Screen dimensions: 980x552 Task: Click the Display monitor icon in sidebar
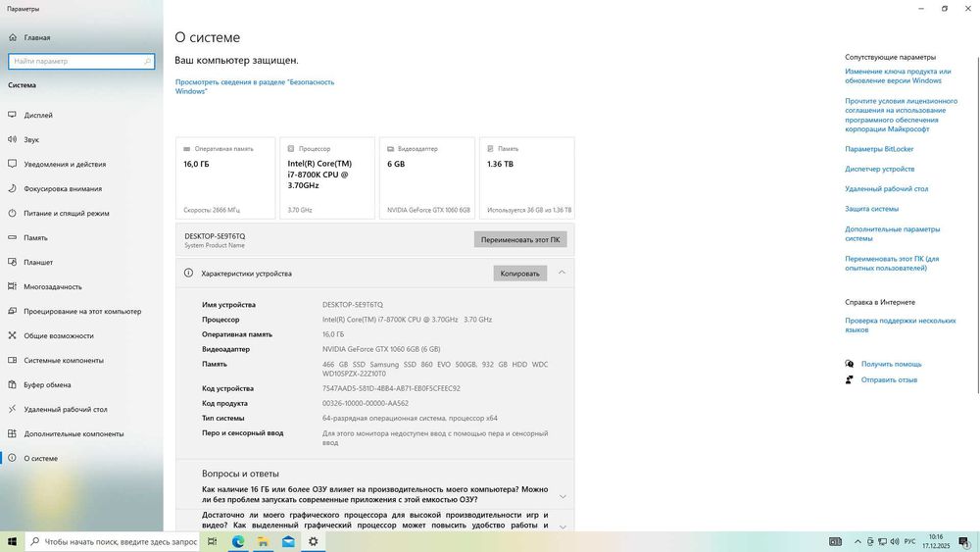(x=12, y=115)
